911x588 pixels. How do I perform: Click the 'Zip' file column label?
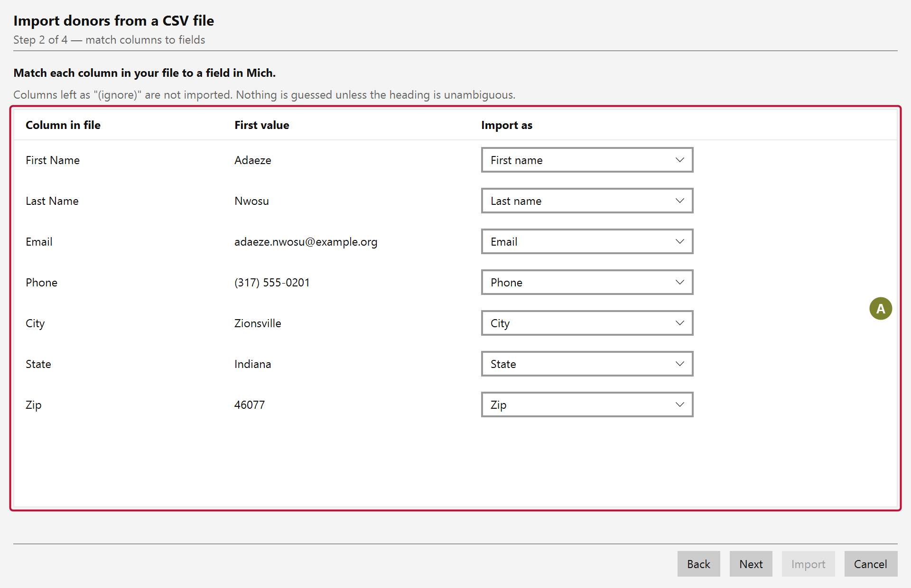pyautogui.click(x=34, y=405)
